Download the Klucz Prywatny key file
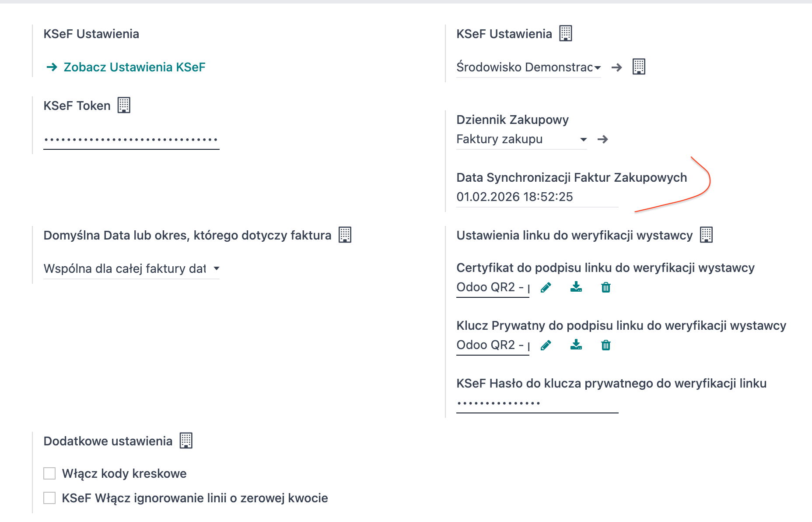Image resolution: width=812 pixels, height=522 pixels. (x=576, y=345)
